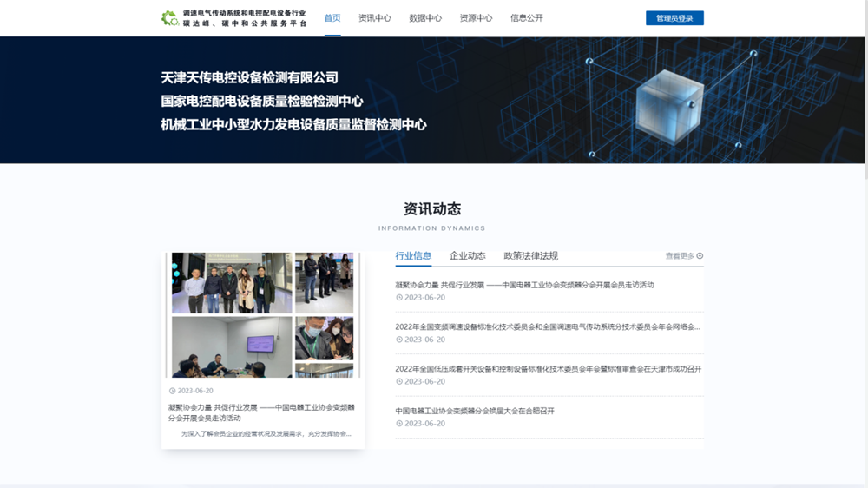The width and height of the screenshot is (868, 488).
Task: Click the clock icon on the featured card date
Action: (172, 391)
